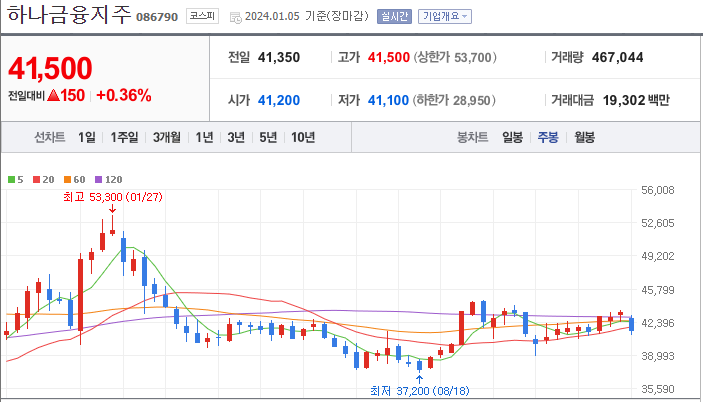
Task: Click the current price 41,500 in large red
Action: click(x=50, y=68)
